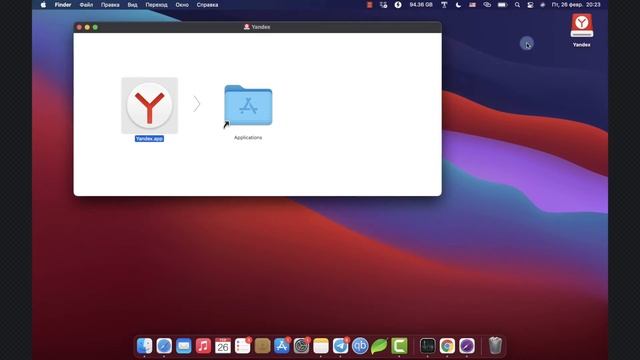Click the text T icon in the menu bar
The height and width of the screenshot is (360, 640).
(x=444, y=5)
